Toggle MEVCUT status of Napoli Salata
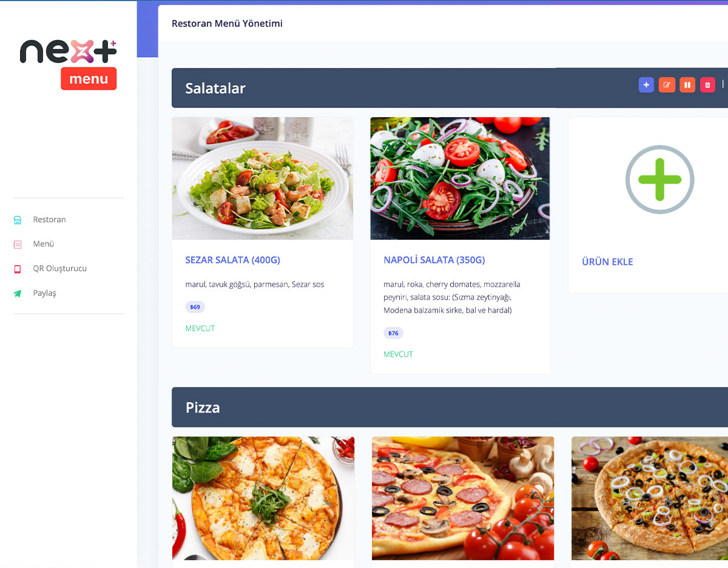The height and width of the screenshot is (568, 728). pos(398,354)
